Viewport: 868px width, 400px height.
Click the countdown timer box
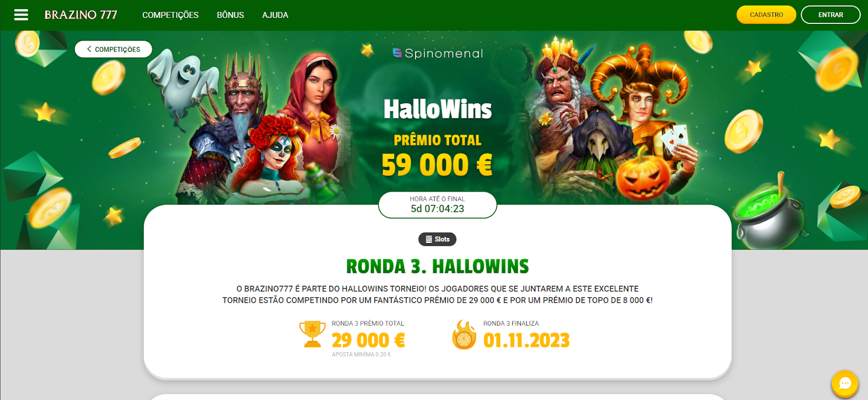tap(437, 205)
